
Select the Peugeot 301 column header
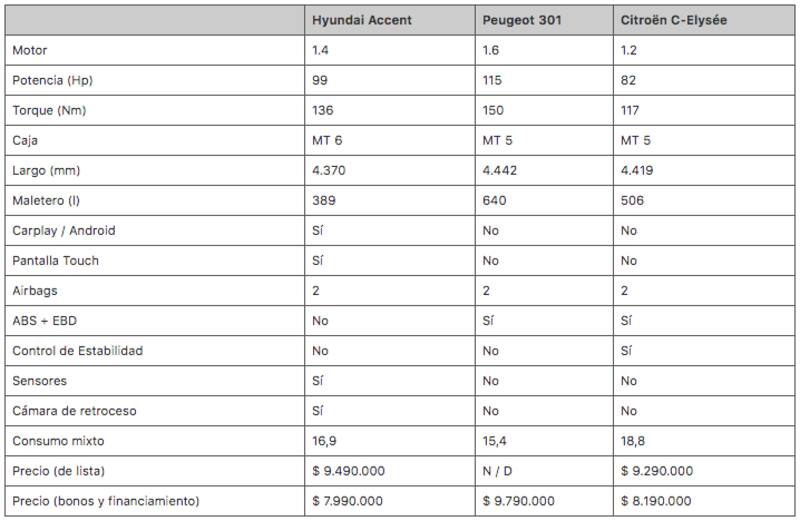[x=522, y=20]
